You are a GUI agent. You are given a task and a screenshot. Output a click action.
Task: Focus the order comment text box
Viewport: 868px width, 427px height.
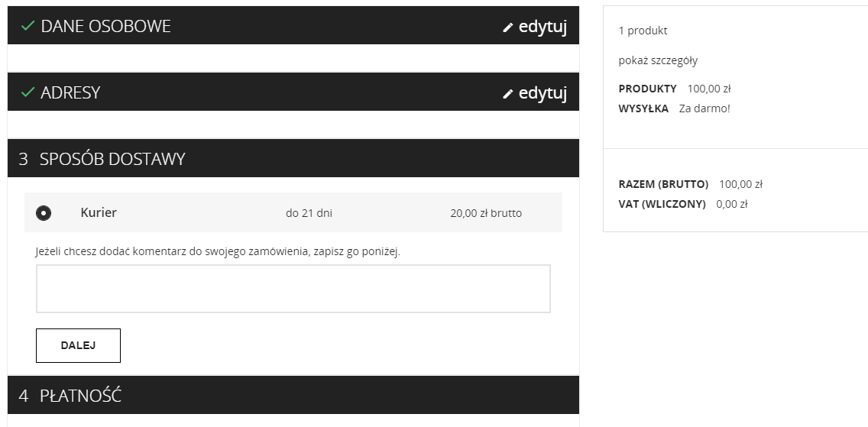click(293, 289)
